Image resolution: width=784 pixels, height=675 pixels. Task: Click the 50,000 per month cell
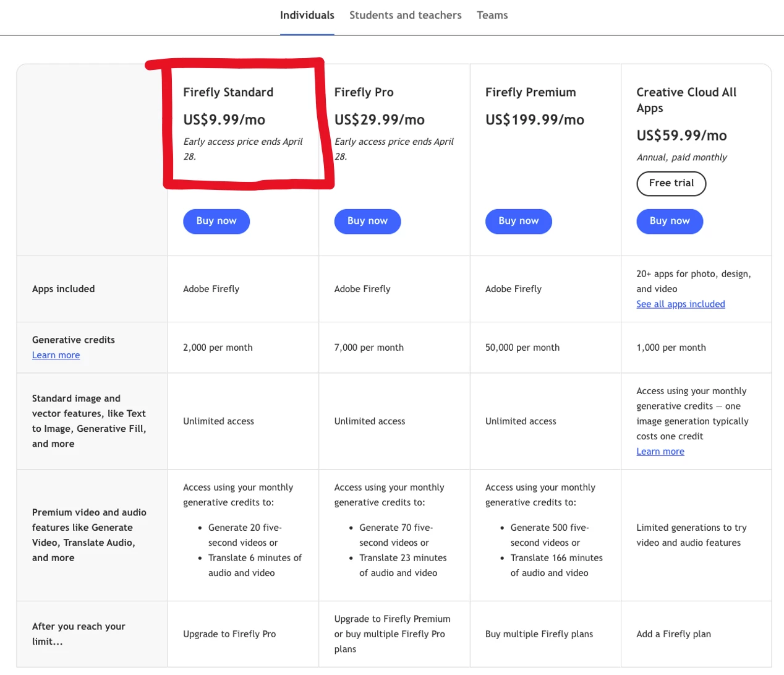pyautogui.click(x=522, y=348)
